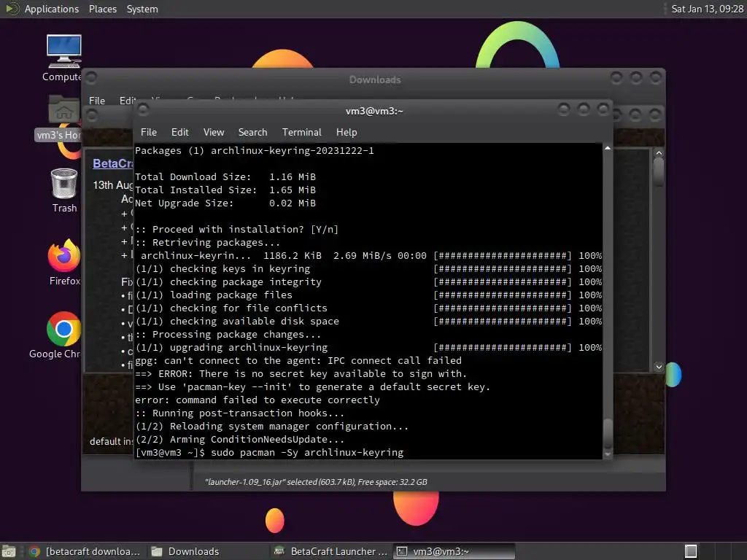This screenshot has height=560, width=747.
Task: Click the 'gpg: can't connect to the agent' line
Action: click(x=298, y=360)
